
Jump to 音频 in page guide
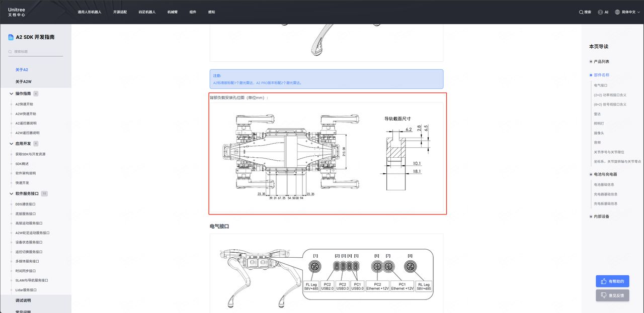597,143
